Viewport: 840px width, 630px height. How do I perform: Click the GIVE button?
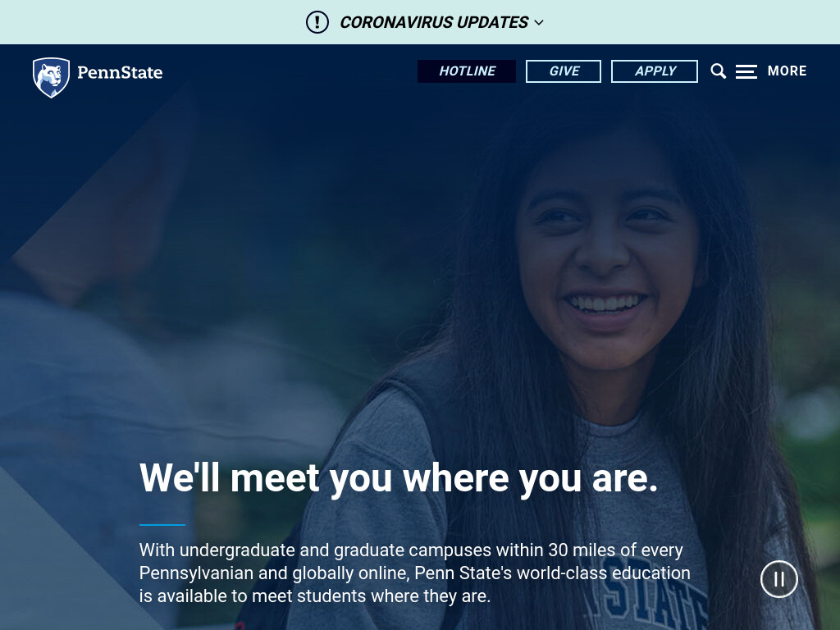pyautogui.click(x=564, y=71)
